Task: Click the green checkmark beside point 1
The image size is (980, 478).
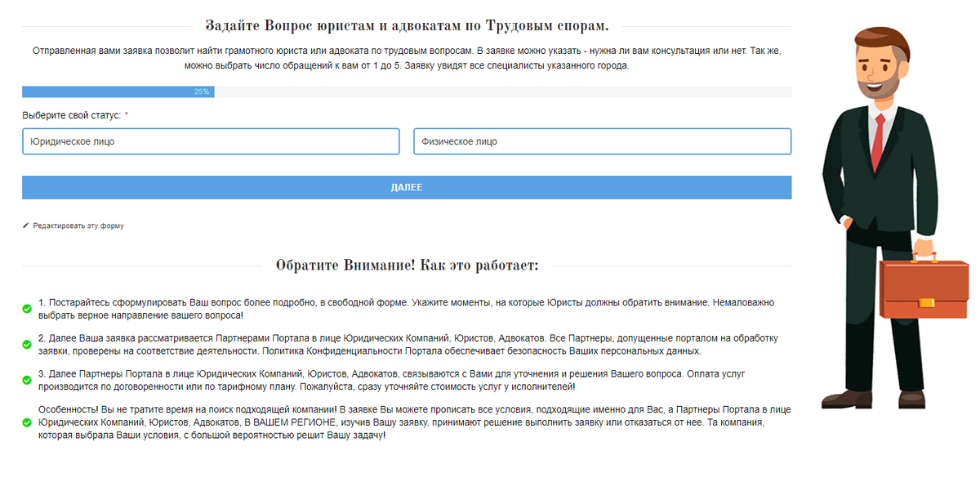Action: [27, 309]
